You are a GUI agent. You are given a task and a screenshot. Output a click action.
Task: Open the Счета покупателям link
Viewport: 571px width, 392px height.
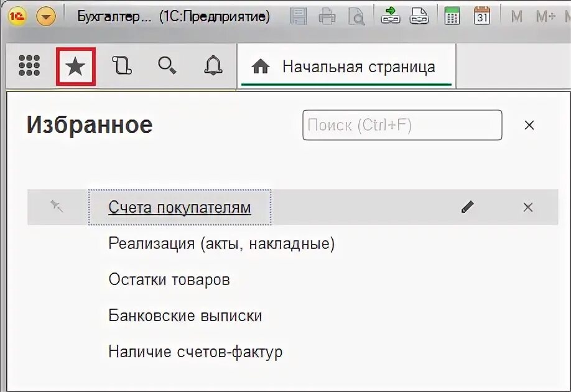tap(180, 208)
